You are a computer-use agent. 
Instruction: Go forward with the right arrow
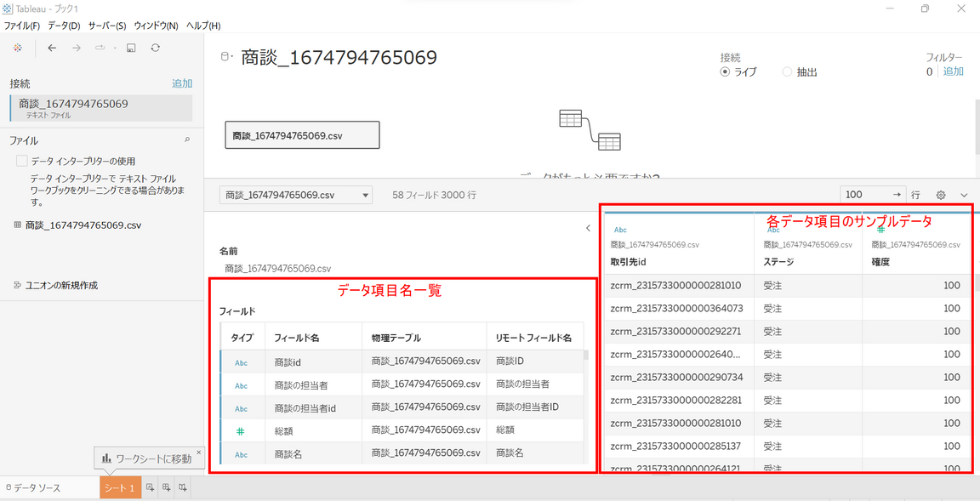point(77,48)
